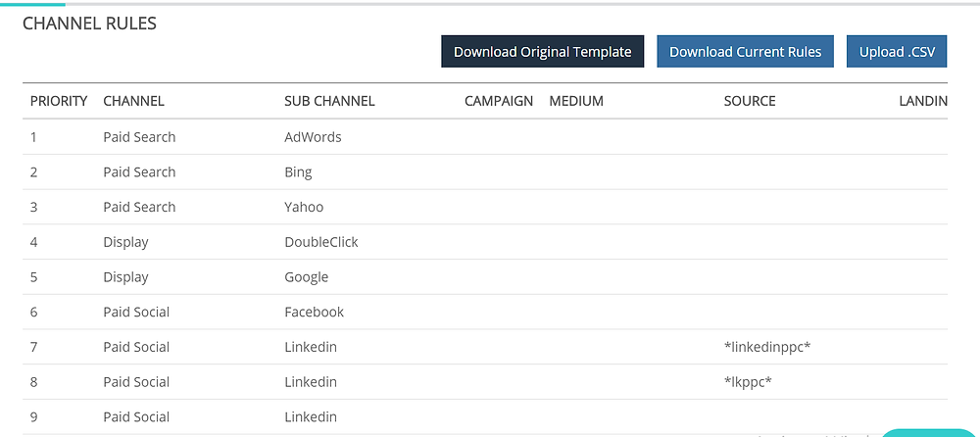Click priority number 1 cell
This screenshot has width=980, height=437.
33,137
